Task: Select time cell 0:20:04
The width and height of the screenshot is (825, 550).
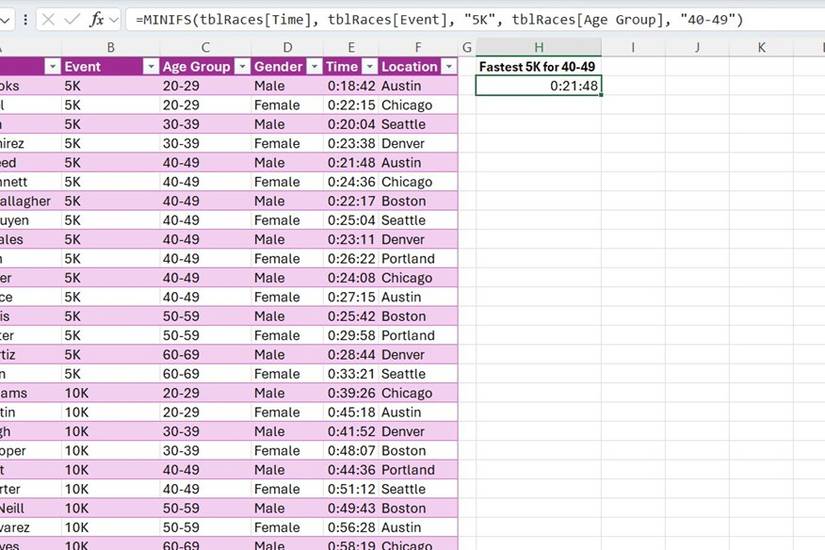Action: click(x=351, y=124)
